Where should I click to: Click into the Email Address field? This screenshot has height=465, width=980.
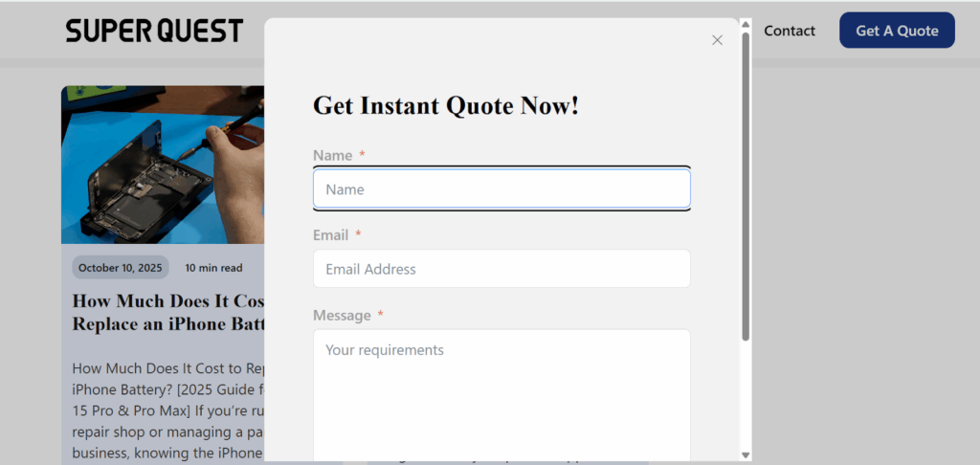pyautogui.click(x=501, y=269)
